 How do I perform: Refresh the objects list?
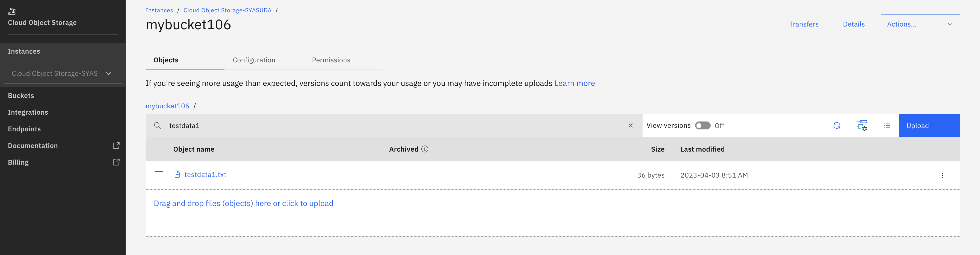pyautogui.click(x=836, y=126)
